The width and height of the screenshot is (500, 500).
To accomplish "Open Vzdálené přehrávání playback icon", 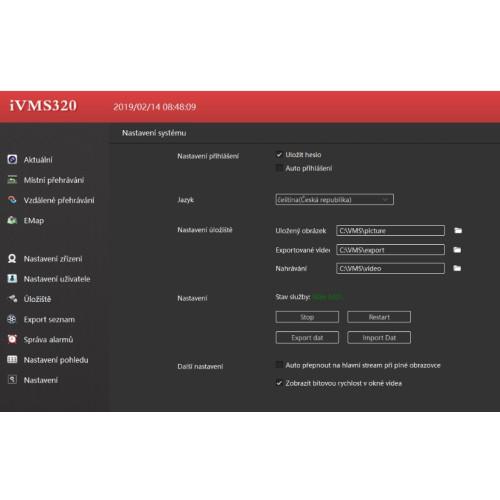I will coord(12,200).
